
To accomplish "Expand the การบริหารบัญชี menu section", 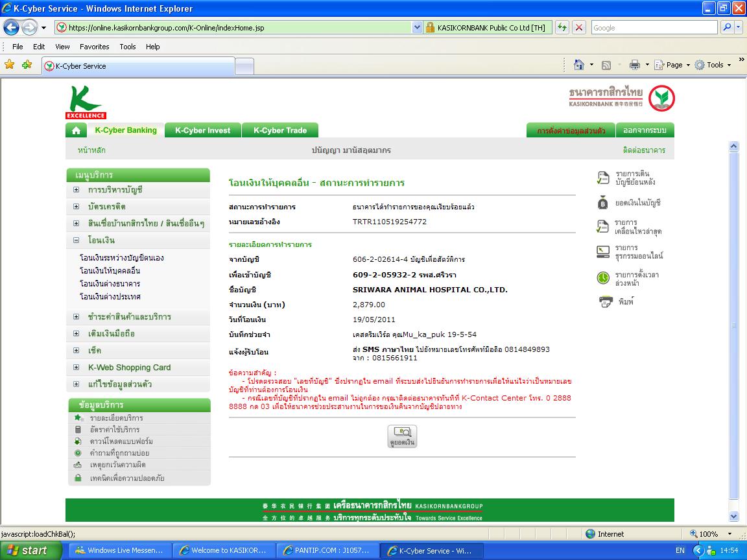I will coord(77,190).
